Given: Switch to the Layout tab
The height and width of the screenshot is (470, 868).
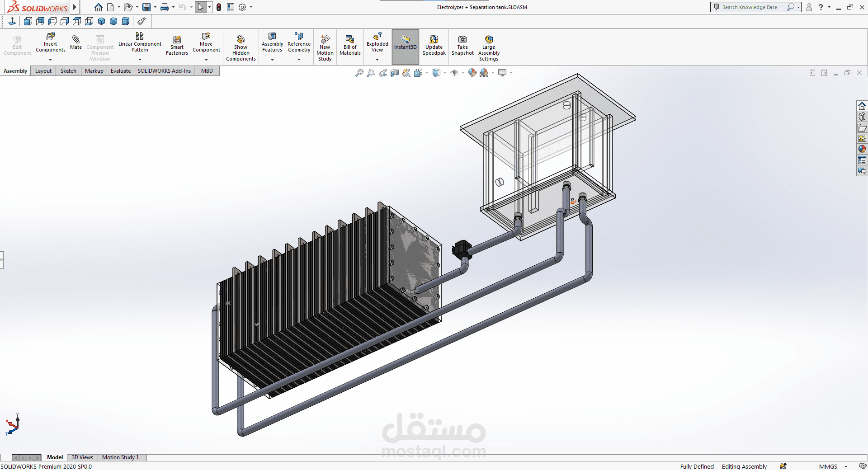Looking at the screenshot, I should coord(43,71).
